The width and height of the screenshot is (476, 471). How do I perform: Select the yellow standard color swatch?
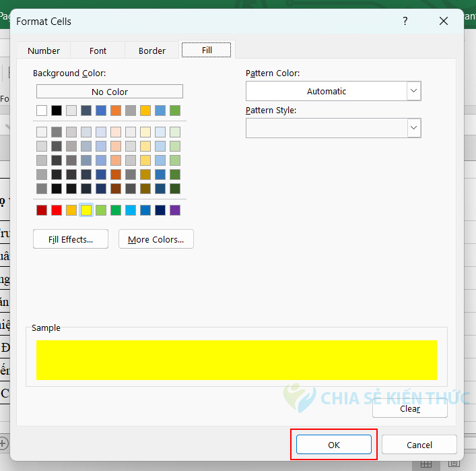tap(86, 210)
